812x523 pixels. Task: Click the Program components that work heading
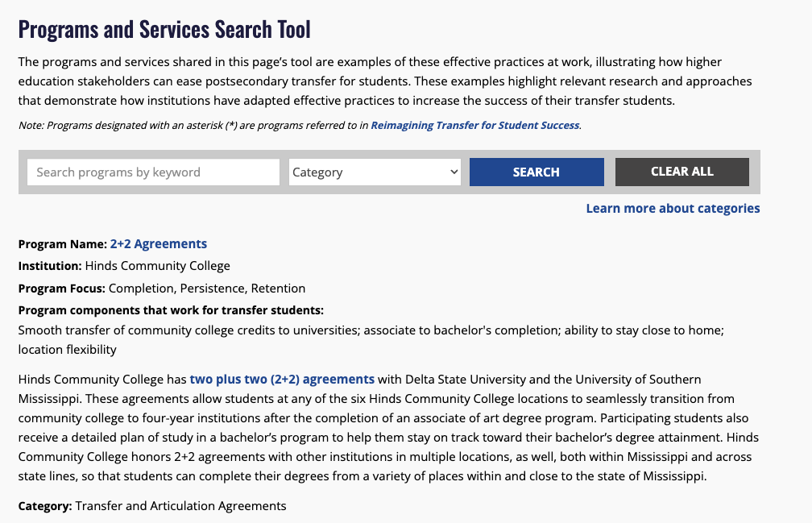(x=171, y=310)
